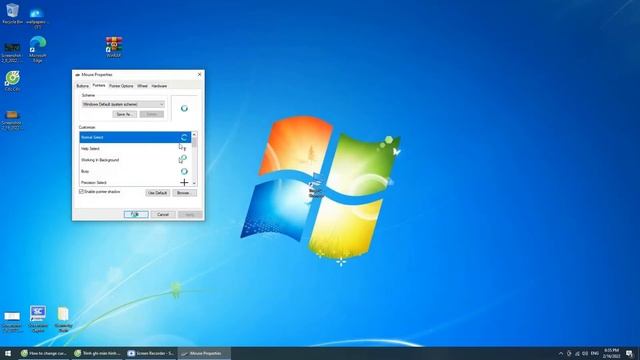Click OK in Mouse Properties

click(136, 214)
